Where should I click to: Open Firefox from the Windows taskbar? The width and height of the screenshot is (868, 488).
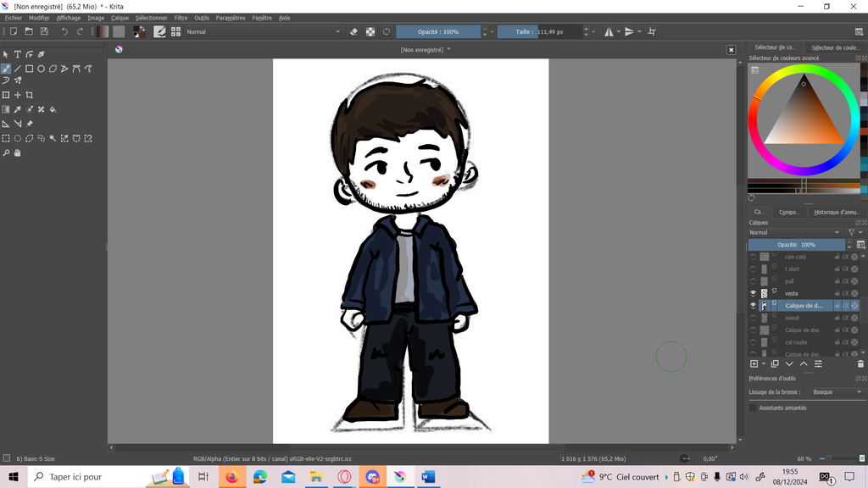(231, 477)
